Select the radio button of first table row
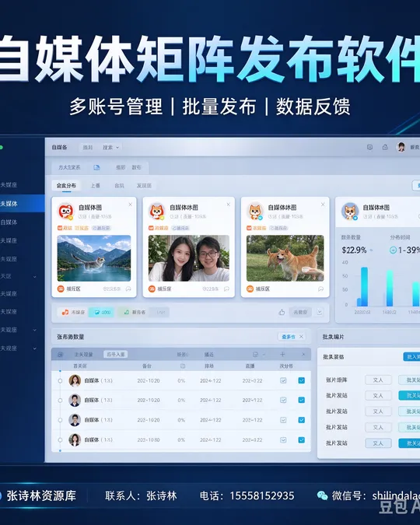 [x=61, y=380]
